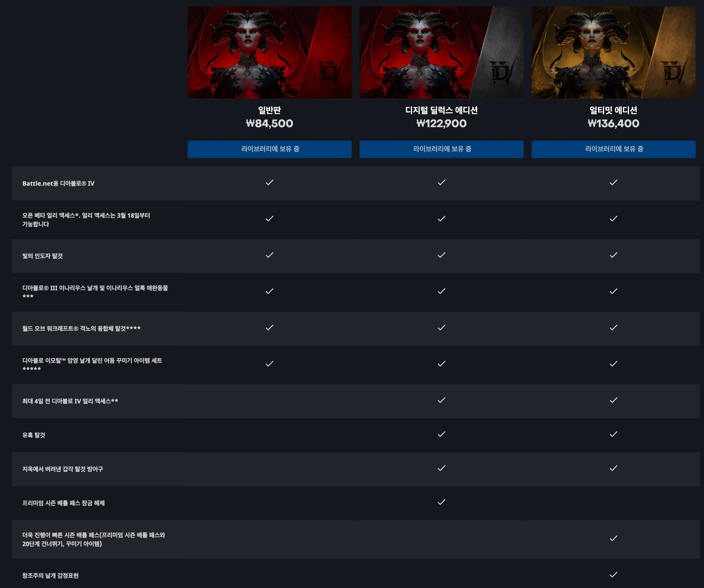Click the ₩136,400 price text
704x588 pixels.
613,123
